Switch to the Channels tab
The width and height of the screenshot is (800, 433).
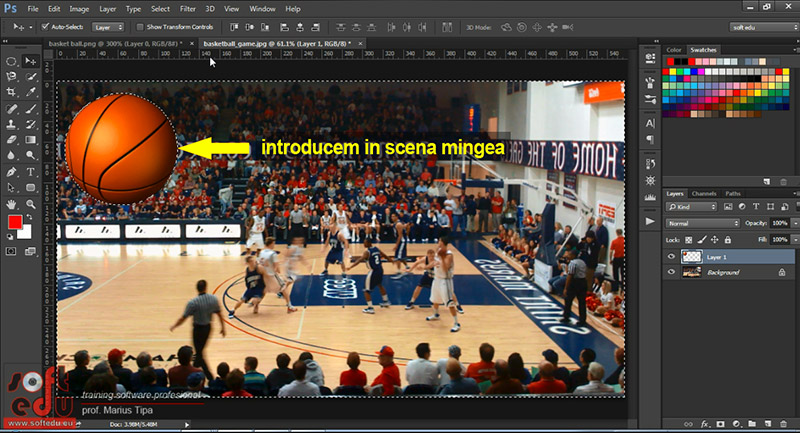[704, 194]
